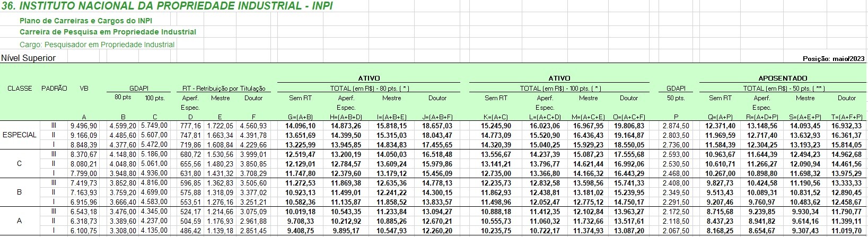Select the retired total '16.932,33'
868x237 pixels.
847,126
